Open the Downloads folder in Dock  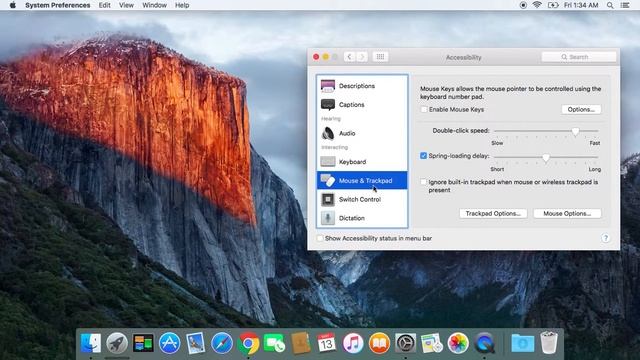coord(522,342)
